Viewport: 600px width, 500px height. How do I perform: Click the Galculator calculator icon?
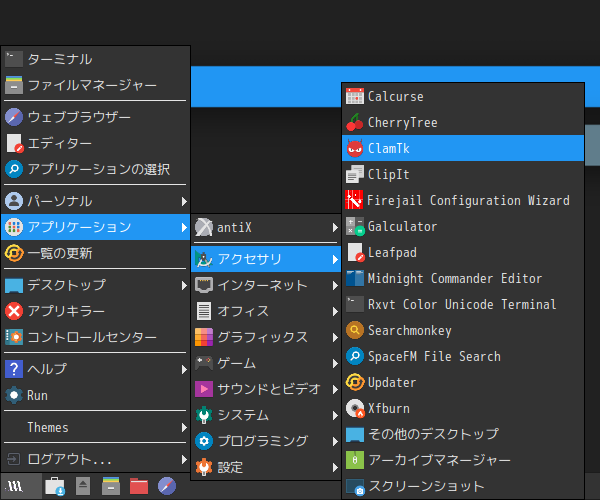[355, 226]
